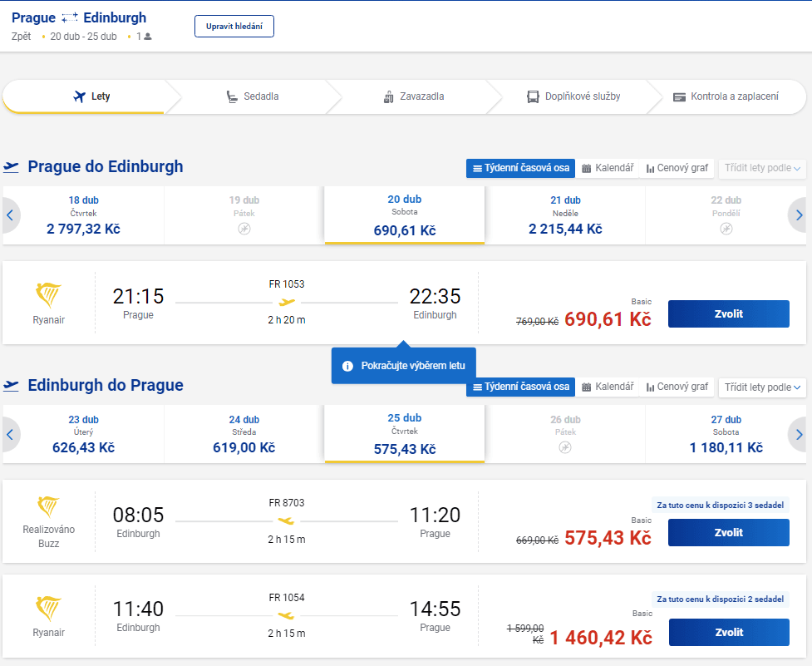This screenshot has width=812, height=666.
Task: Click round-trip arrows icon between Prague and Edinburgh
Action: pos(69,18)
